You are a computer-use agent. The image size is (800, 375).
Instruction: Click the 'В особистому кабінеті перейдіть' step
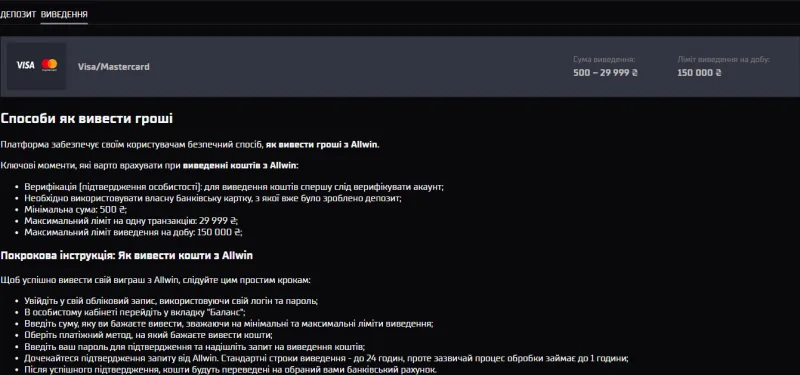(x=135, y=312)
